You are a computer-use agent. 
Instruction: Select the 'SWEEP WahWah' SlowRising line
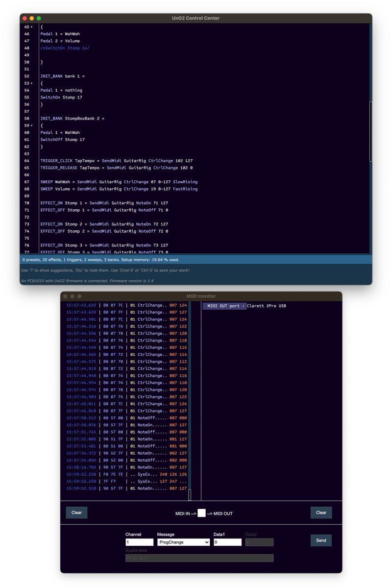click(x=119, y=182)
